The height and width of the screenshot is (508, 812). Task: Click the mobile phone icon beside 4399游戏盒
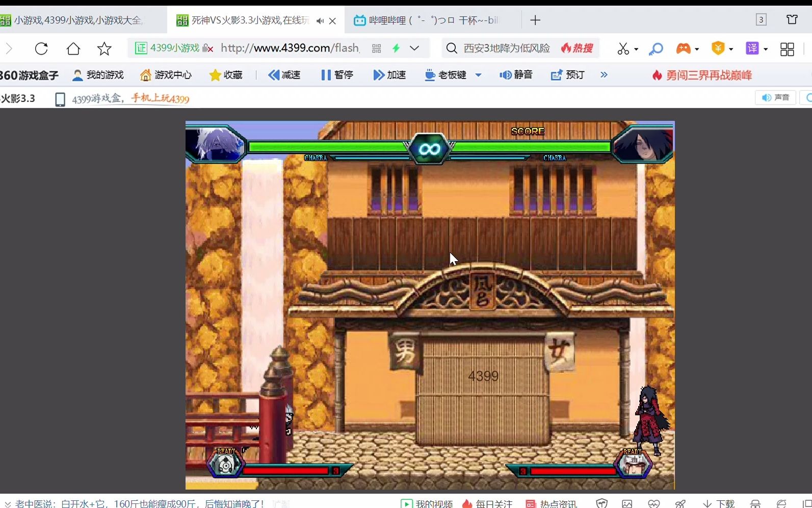60,99
